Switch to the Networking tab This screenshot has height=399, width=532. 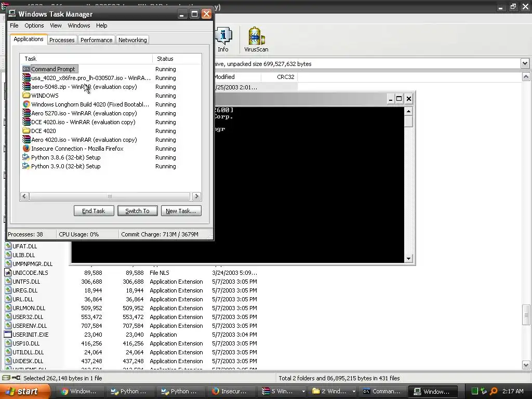coord(132,39)
